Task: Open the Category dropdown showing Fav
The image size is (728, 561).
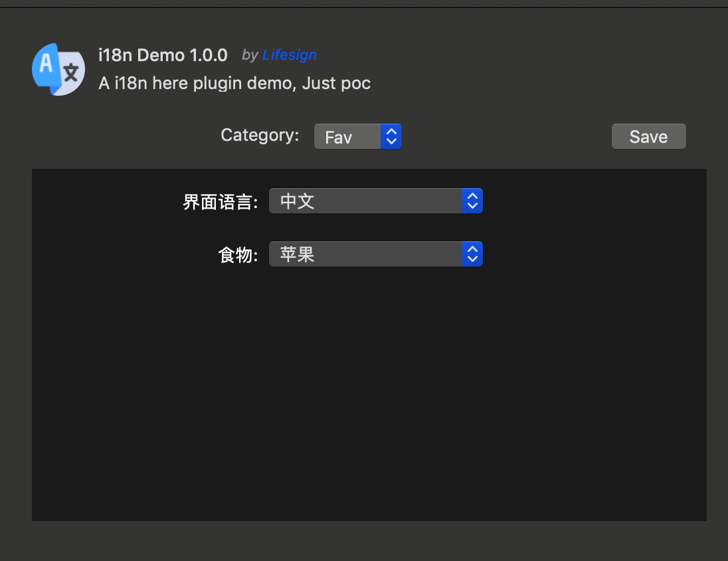Action: (x=357, y=137)
